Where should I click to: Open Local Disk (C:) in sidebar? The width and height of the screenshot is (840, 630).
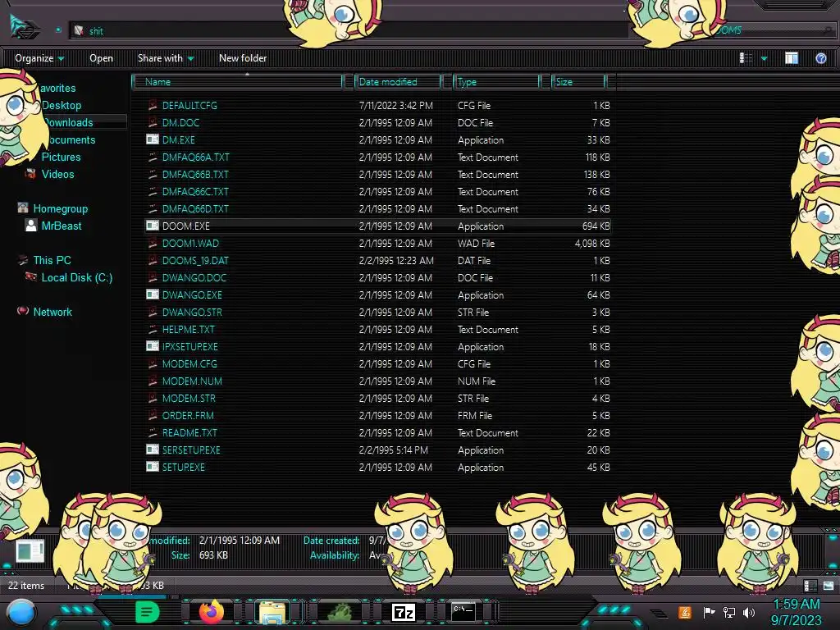pyautogui.click(x=76, y=277)
